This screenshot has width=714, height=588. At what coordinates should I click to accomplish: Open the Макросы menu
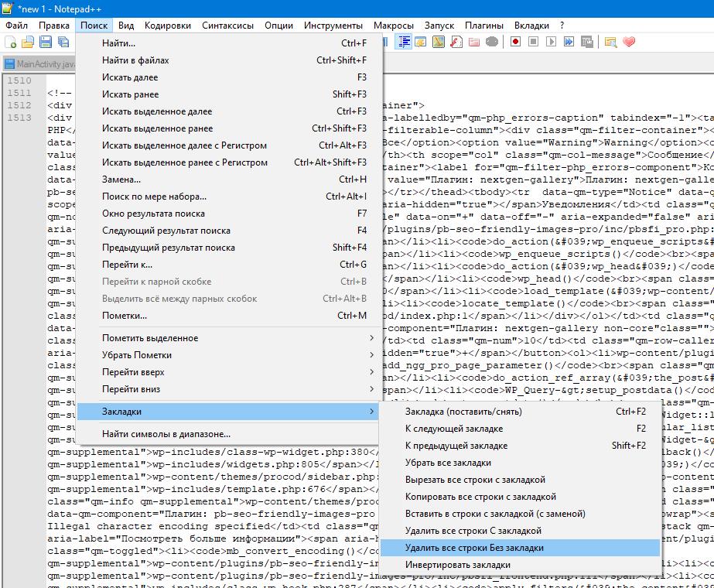click(x=394, y=26)
